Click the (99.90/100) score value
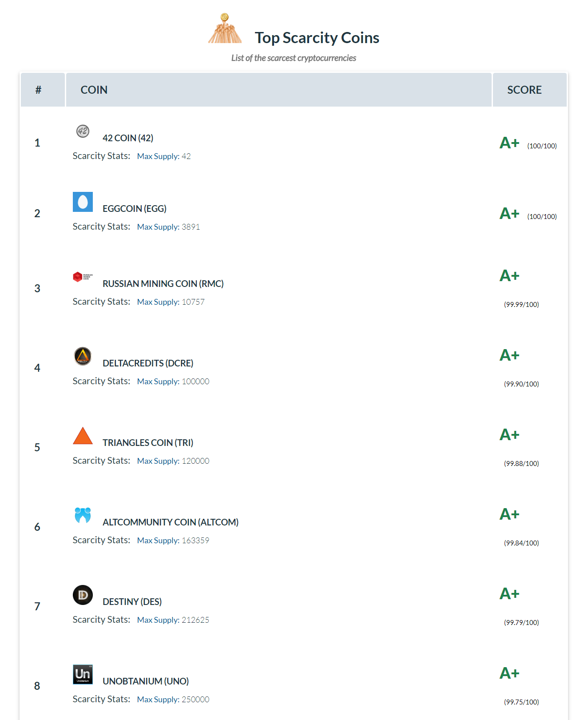This screenshot has width=588, height=720. [x=521, y=384]
